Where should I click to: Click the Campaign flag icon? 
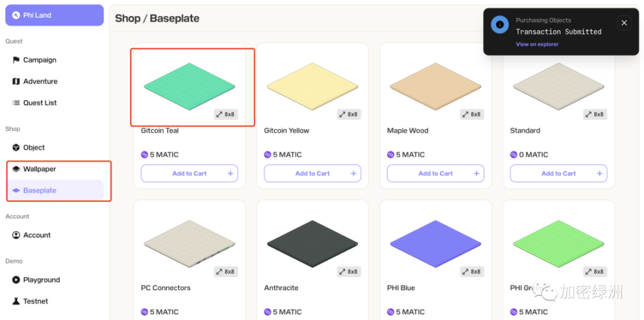tap(16, 60)
